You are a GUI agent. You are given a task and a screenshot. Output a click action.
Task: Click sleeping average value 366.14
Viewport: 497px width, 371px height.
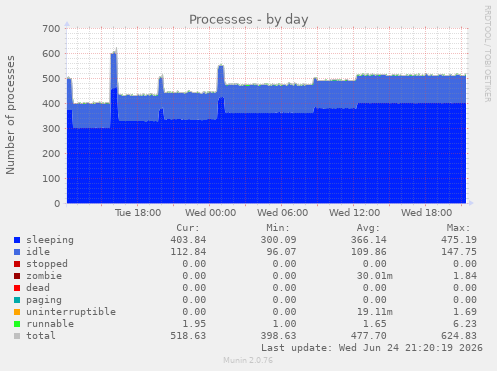(369, 240)
